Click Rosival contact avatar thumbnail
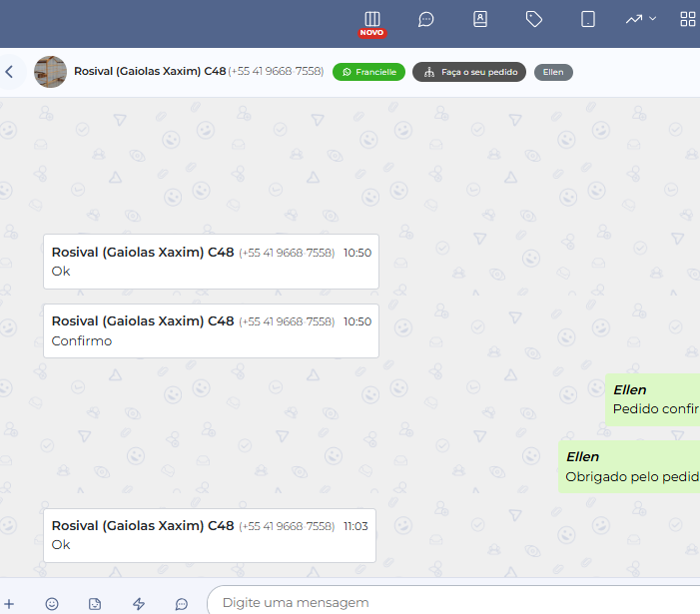The image size is (700, 614). pyautogui.click(x=50, y=72)
